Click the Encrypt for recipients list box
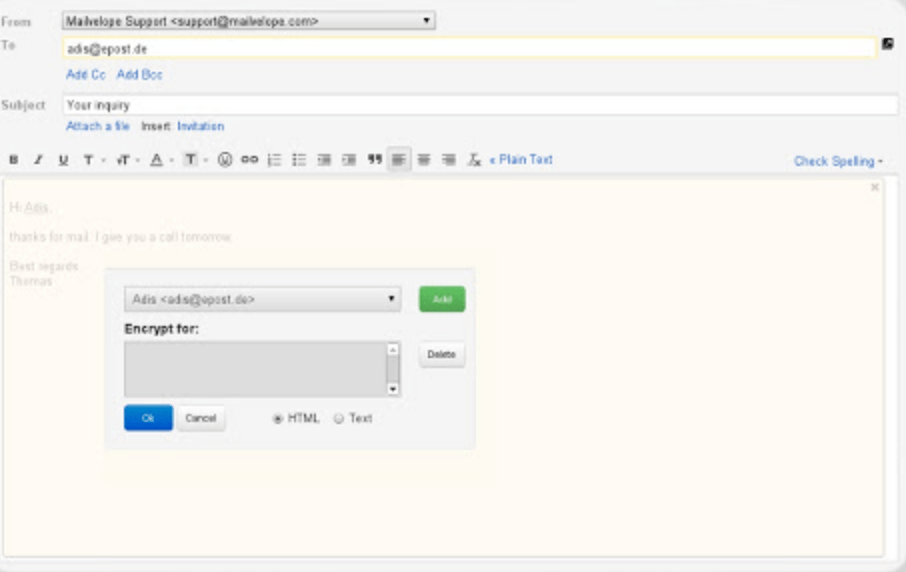Image resolution: width=906 pixels, height=572 pixels. tap(256, 369)
